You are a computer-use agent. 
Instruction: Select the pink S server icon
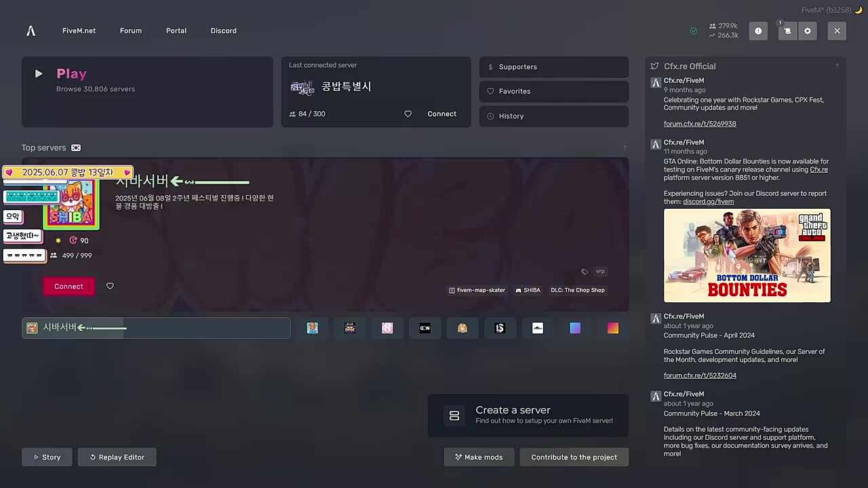(387, 328)
